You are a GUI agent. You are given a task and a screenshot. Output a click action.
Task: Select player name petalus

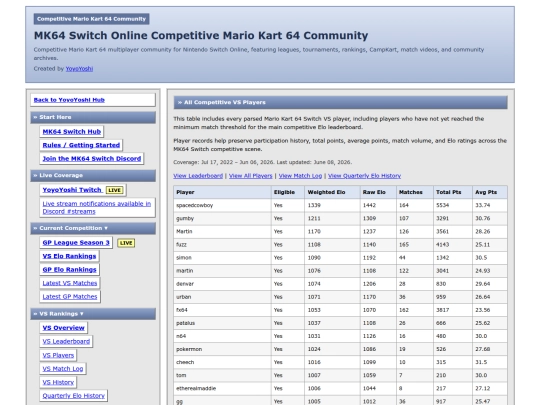point(186,323)
